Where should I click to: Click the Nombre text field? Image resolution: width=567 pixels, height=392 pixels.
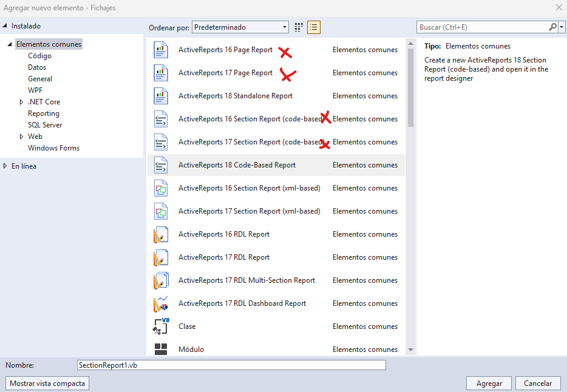click(x=231, y=365)
